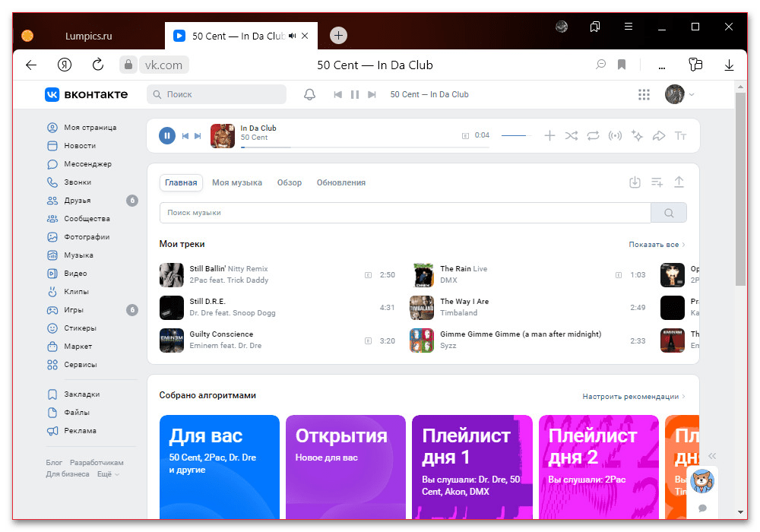Screen dimensions: 760x532
Task: Open new browser tab with plus button
Action: click(338, 36)
